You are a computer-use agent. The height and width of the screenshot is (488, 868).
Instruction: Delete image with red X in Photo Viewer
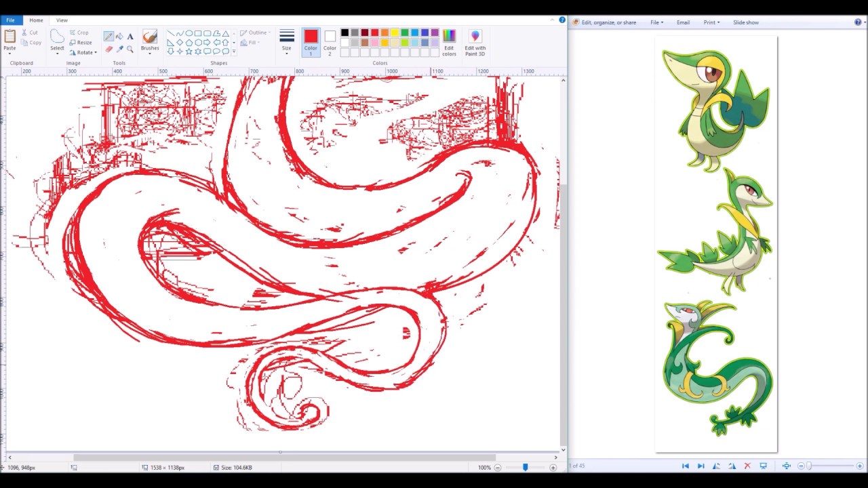(x=747, y=466)
